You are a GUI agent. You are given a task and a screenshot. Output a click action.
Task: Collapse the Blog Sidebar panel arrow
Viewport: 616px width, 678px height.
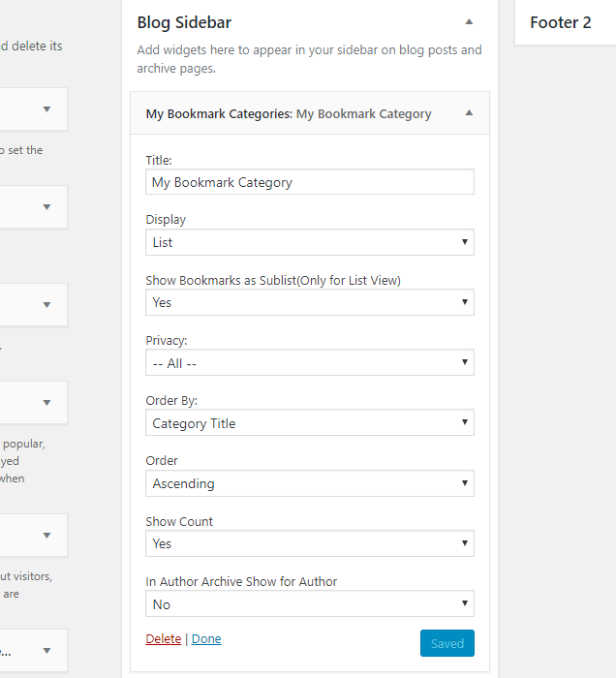(x=469, y=21)
